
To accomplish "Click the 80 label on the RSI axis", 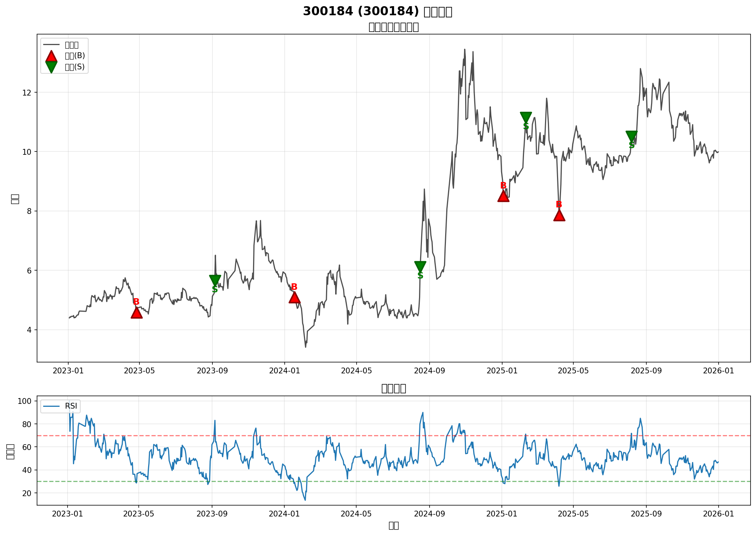I will pos(27,424).
